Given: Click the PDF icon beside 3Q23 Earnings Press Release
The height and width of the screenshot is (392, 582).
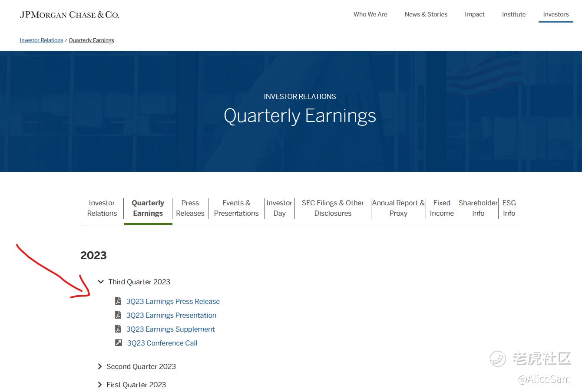Looking at the screenshot, I should point(118,301).
